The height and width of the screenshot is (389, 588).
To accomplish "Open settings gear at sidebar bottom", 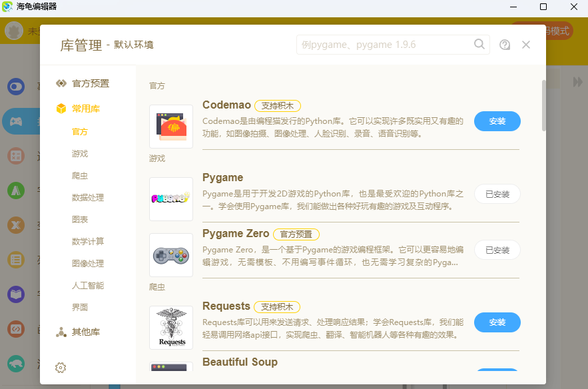I will 61,368.
